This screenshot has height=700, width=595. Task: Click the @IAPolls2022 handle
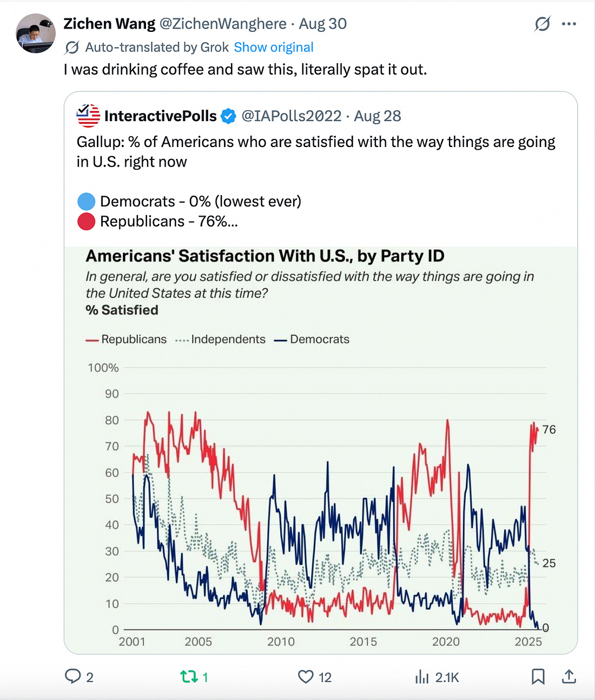(x=291, y=116)
